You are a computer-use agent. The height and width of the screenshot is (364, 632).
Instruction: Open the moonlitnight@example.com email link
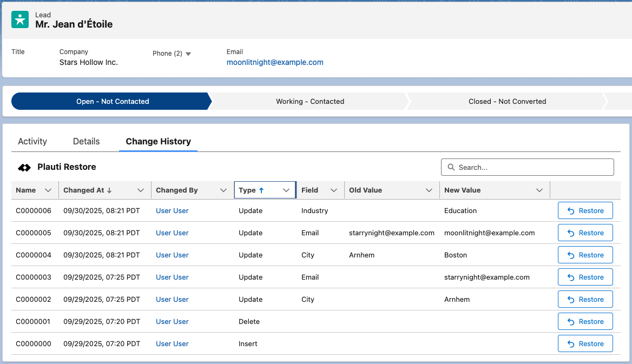pyautogui.click(x=275, y=63)
